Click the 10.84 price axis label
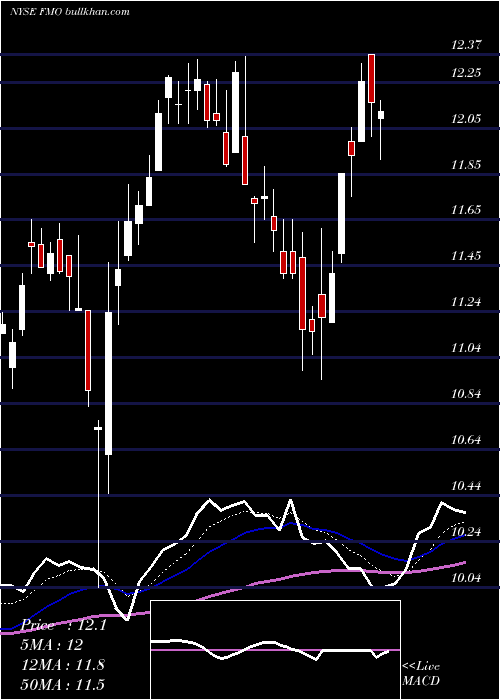 coord(466,394)
